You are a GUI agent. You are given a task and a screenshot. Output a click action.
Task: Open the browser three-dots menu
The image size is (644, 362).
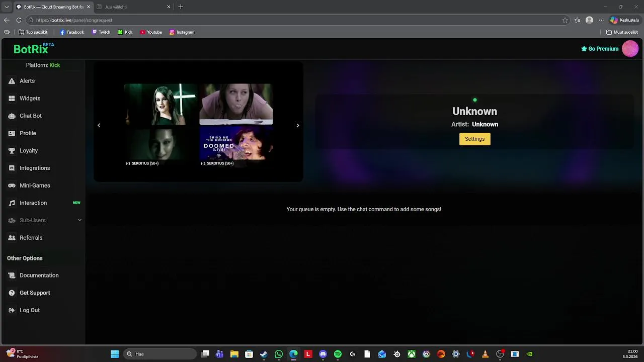[601, 20]
